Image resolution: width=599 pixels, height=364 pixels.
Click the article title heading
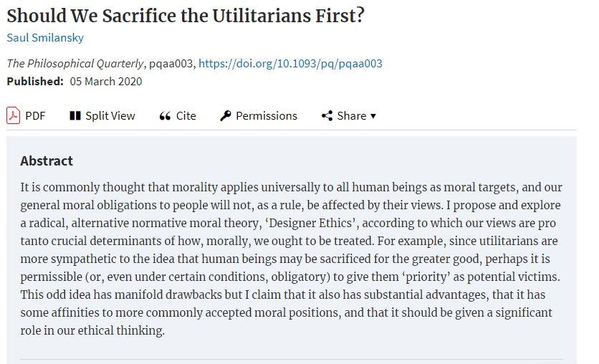click(186, 16)
